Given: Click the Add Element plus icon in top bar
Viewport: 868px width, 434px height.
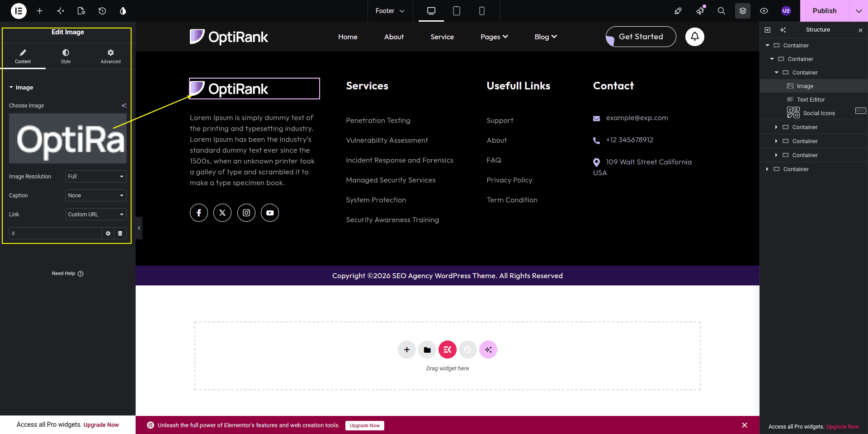Looking at the screenshot, I should [40, 11].
